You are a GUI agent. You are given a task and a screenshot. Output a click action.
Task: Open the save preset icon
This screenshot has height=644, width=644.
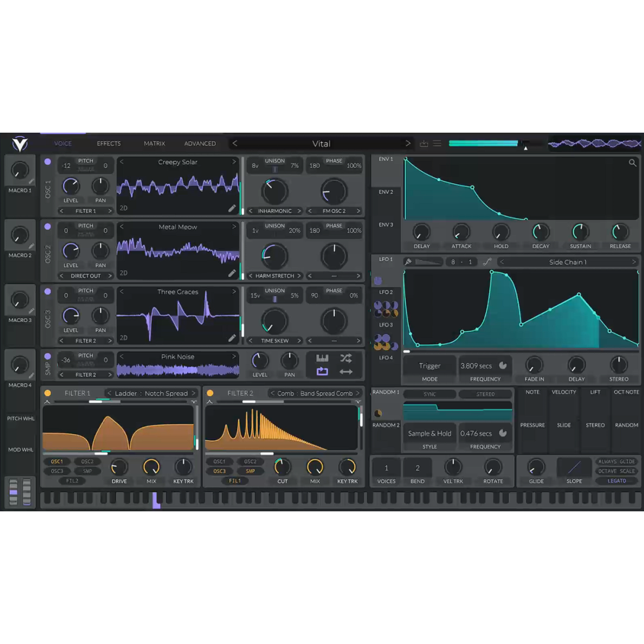pos(424,144)
